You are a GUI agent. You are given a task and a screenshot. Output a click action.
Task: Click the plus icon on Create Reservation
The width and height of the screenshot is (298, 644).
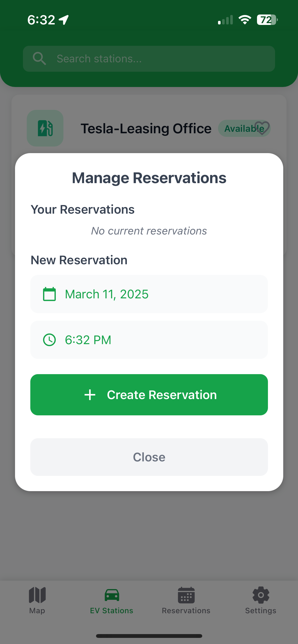tap(90, 395)
